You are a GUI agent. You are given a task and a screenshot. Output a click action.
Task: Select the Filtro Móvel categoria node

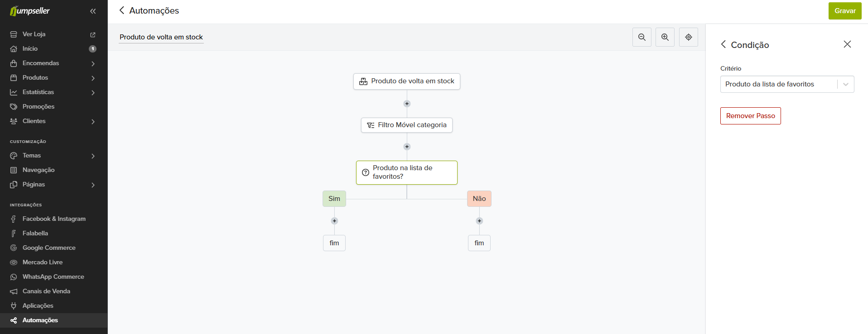[x=407, y=125]
